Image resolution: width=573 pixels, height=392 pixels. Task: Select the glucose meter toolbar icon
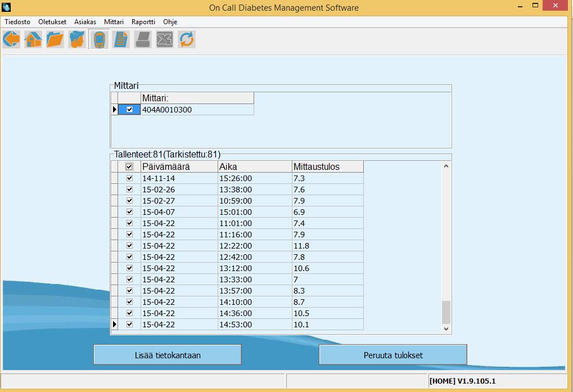click(99, 39)
